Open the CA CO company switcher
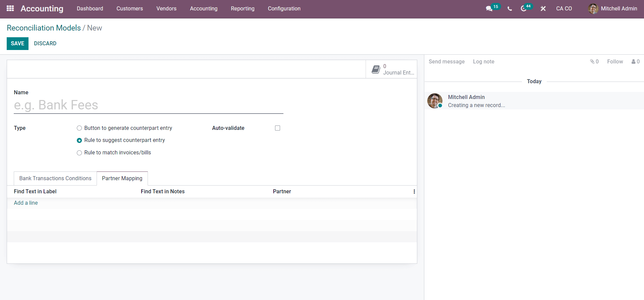This screenshot has width=644, height=300. click(564, 9)
